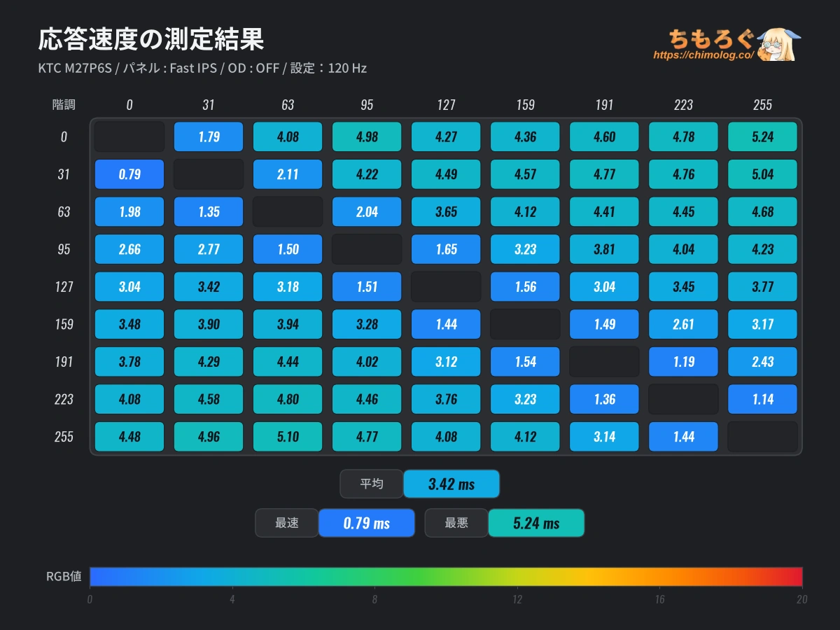The image size is (840, 630).
Task: Select the 2.04 cell
Action: click(x=367, y=211)
